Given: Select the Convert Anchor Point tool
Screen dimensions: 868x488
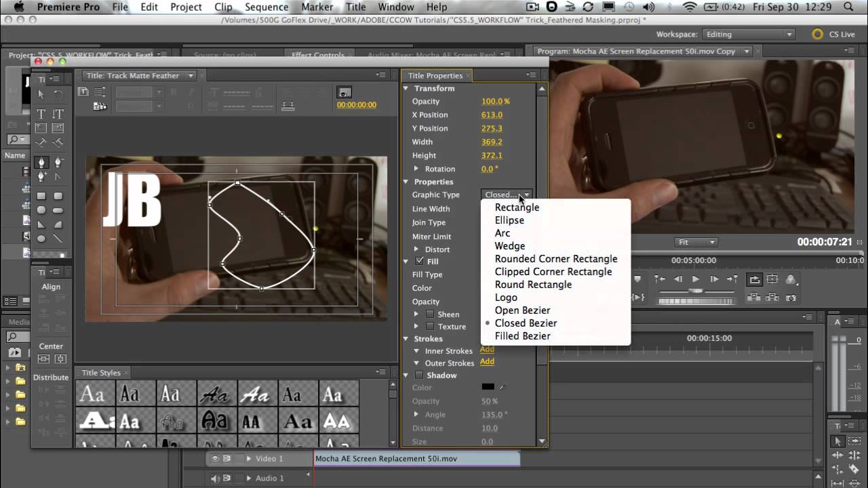Looking at the screenshot, I should (58, 176).
